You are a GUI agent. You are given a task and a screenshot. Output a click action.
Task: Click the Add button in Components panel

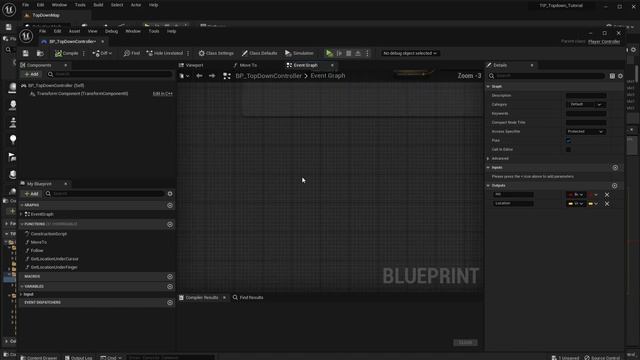pos(31,74)
